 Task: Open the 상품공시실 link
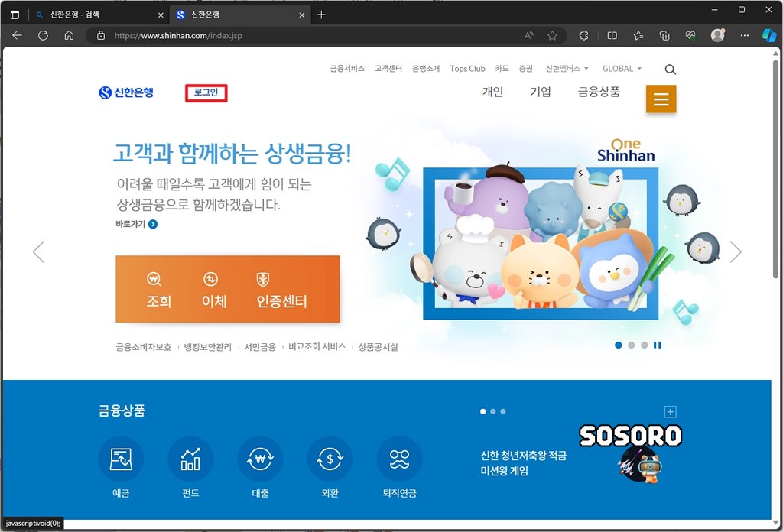tap(378, 347)
